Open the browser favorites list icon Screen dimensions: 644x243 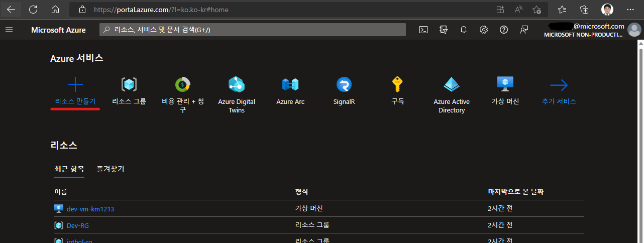coord(562,9)
